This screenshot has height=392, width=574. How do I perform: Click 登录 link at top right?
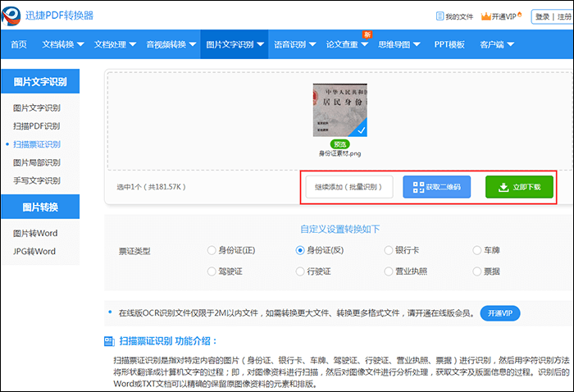[x=542, y=17]
